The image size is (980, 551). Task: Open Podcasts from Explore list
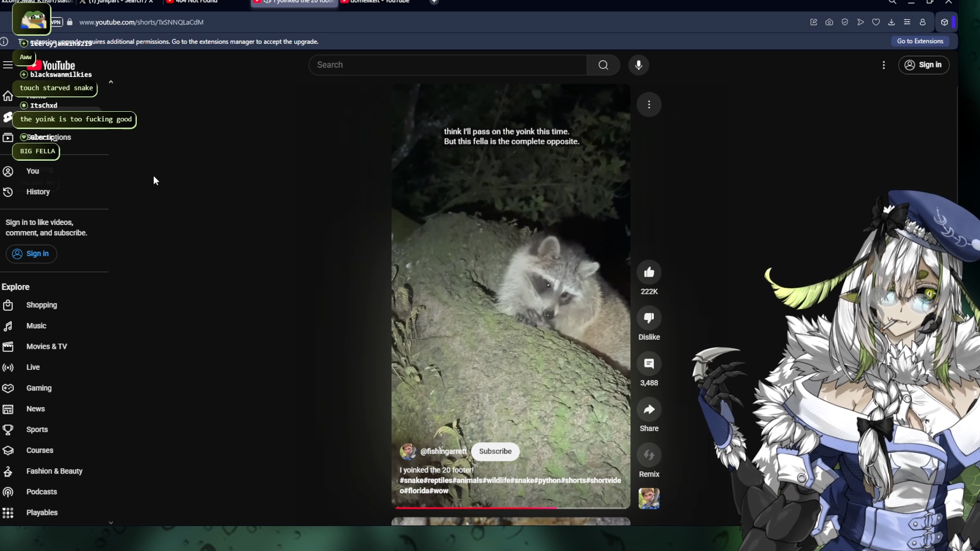(x=41, y=492)
